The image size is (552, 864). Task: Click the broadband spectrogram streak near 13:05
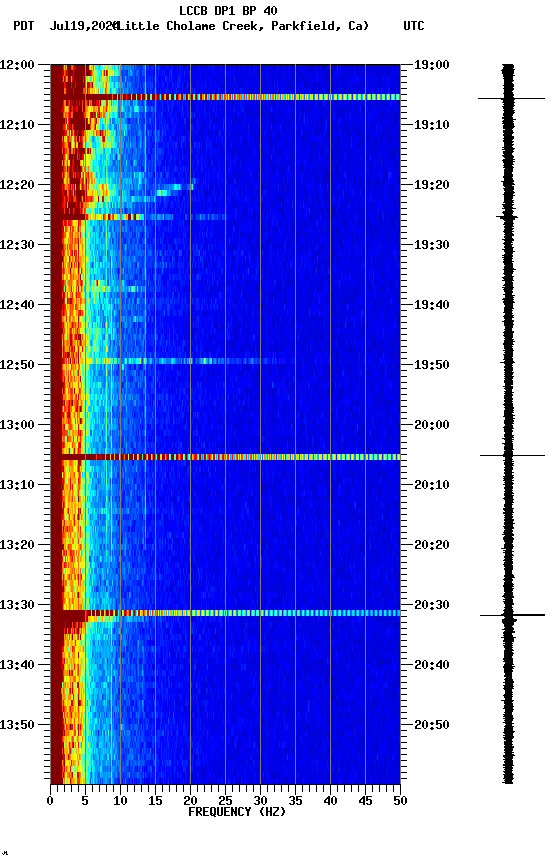point(225,457)
